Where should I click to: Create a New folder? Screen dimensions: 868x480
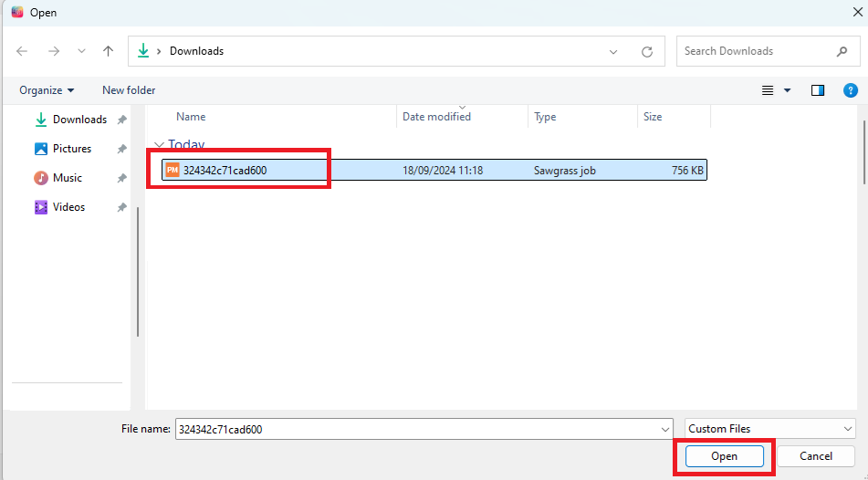129,90
